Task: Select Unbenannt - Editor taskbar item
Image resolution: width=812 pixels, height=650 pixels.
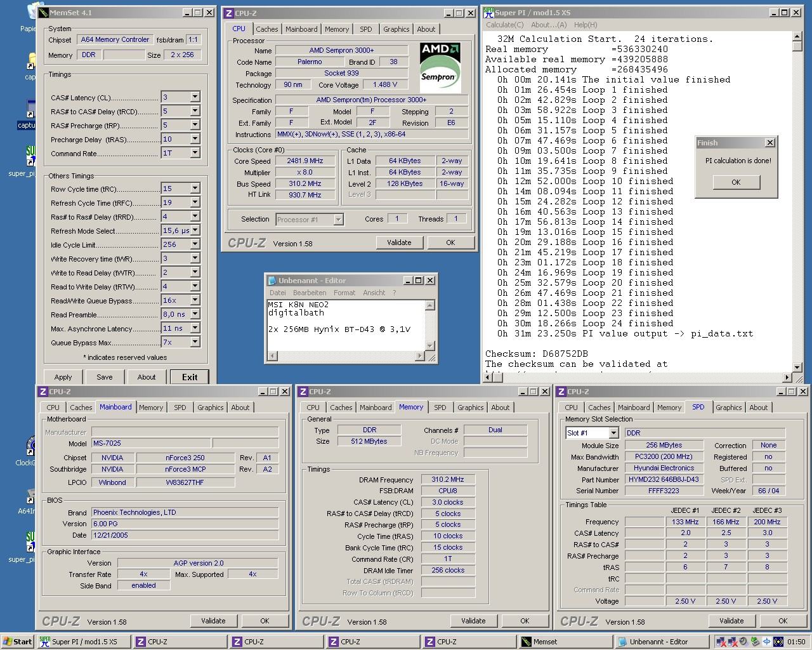Action: (x=660, y=642)
